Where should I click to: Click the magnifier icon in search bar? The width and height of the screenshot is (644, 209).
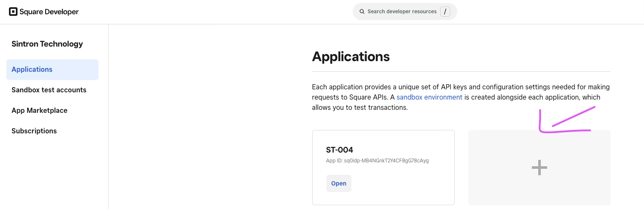point(362,12)
